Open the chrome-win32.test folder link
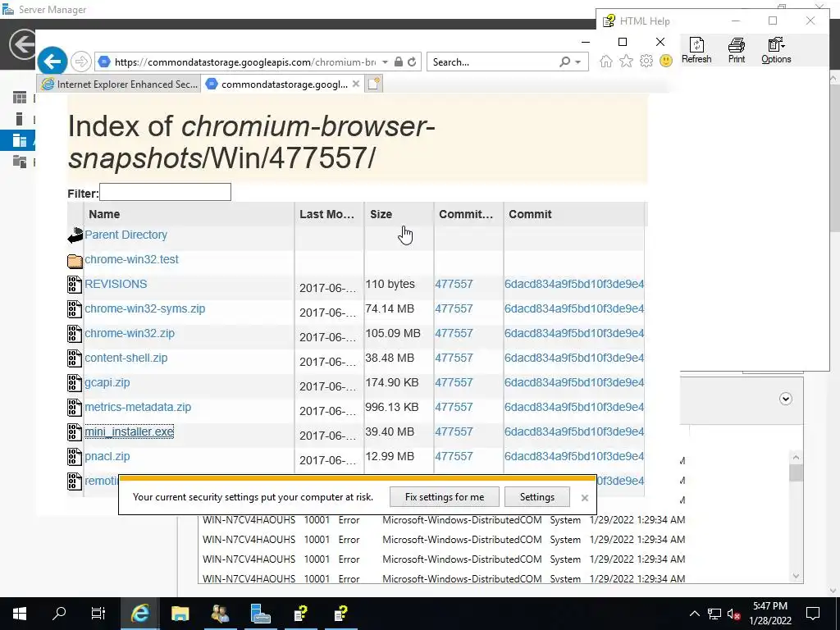The height and width of the screenshot is (630, 840). click(x=132, y=259)
